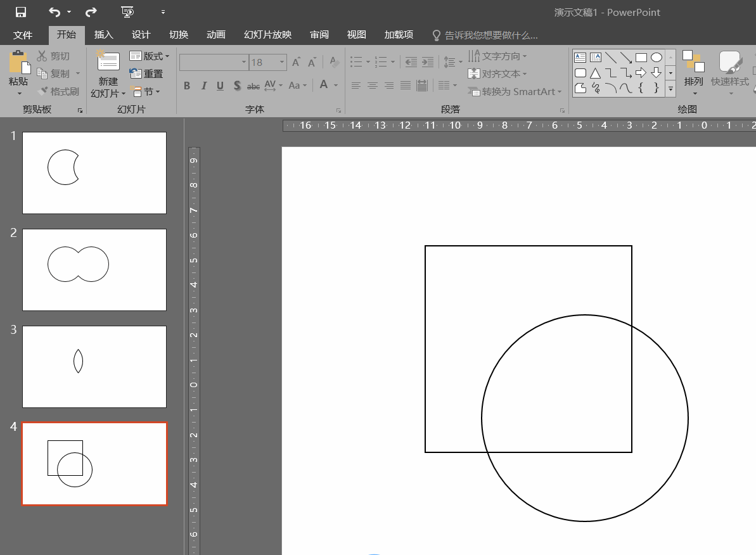Undo the last action
This screenshot has width=756, height=555.
tap(54, 12)
